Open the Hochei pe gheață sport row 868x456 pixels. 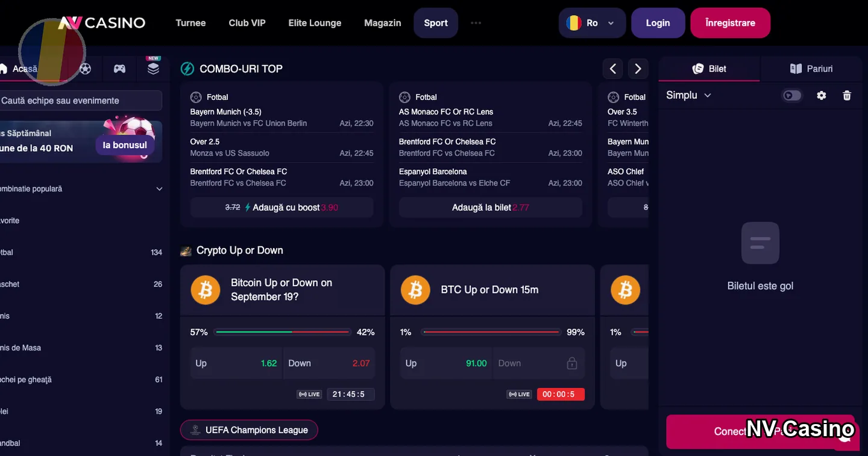click(x=81, y=379)
